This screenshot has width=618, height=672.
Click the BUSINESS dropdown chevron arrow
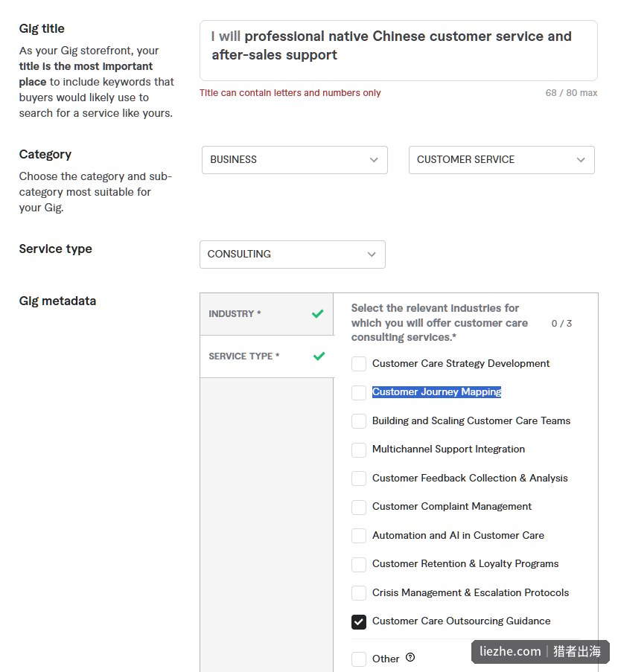374,160
